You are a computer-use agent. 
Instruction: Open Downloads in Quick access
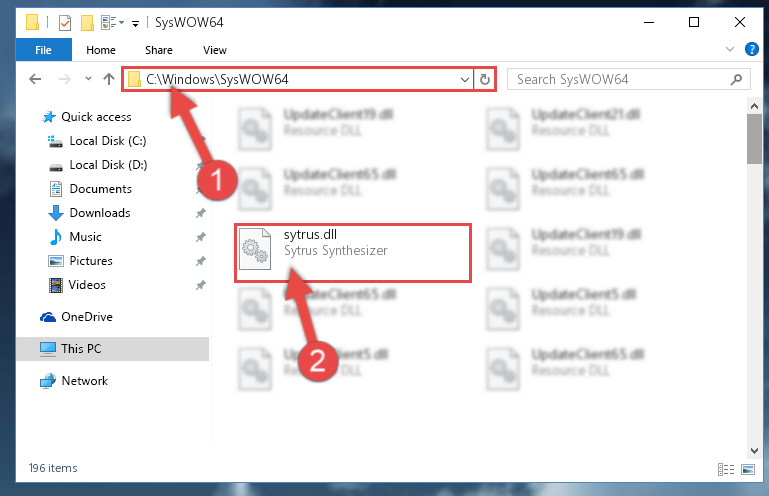tap(100, 212)
